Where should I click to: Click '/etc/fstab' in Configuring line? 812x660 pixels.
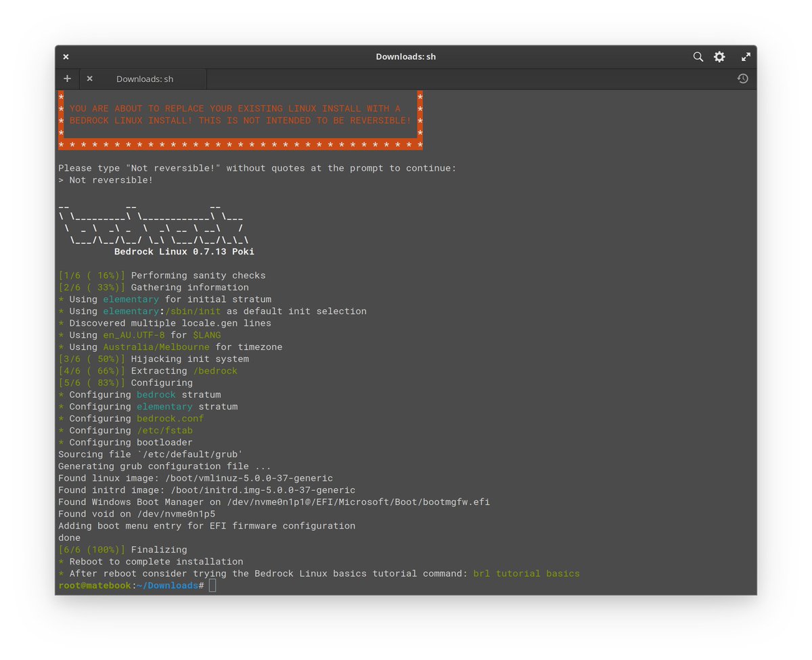pos(164,431)
